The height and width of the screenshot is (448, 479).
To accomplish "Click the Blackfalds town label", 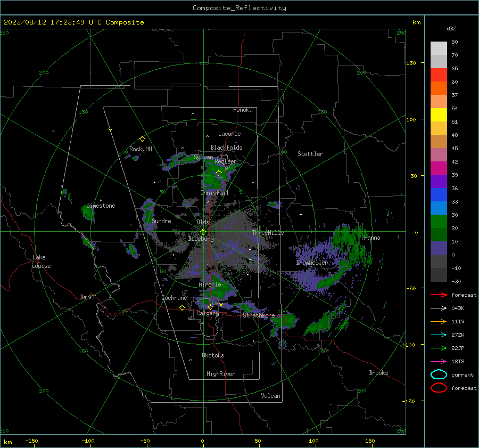I will click(x=226, y=148).
